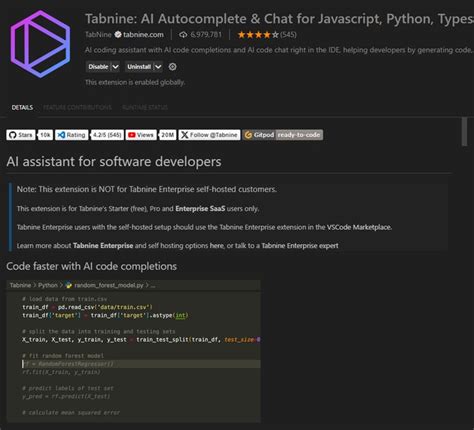474x430 pixels.
Task: Click the install count download icon
Action: click(x=183, y=35)
